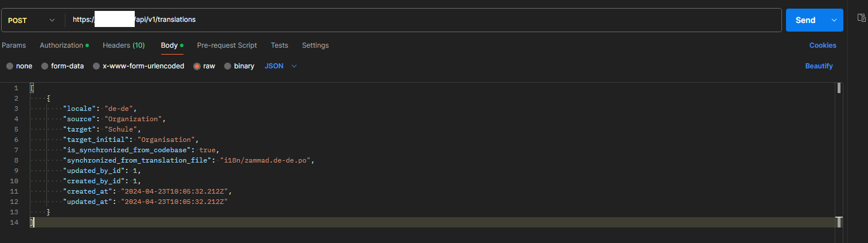The width and height of the screenshot is (868, 243).
Task: Open the Settings tab
Action: [315, 45]
